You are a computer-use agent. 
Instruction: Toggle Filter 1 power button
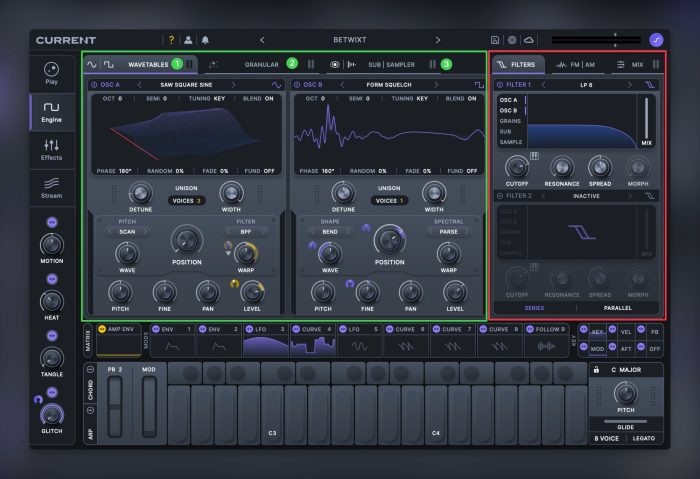tap(500, 85)
